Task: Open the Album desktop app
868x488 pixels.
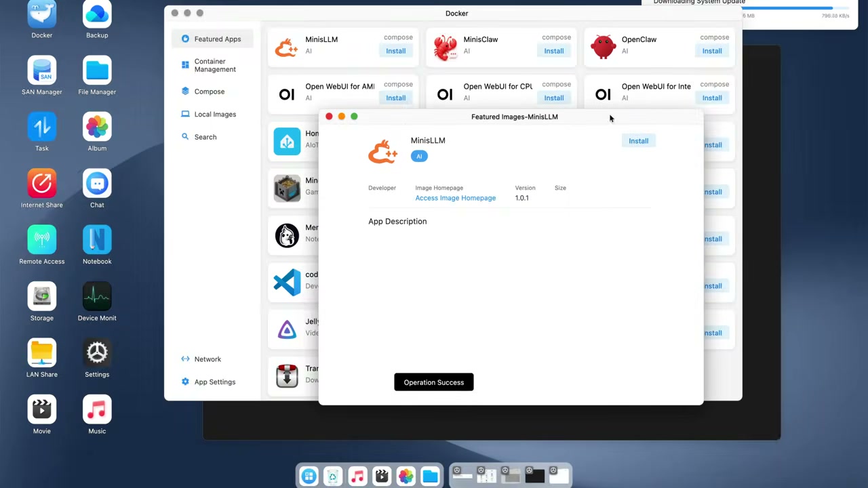Action: tap(97, 127)
